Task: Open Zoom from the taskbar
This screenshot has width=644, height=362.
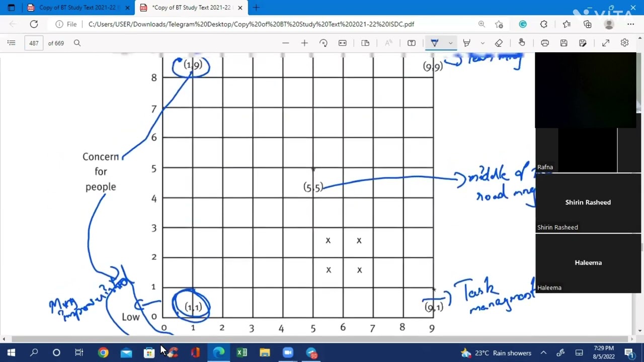Action: 288,353
